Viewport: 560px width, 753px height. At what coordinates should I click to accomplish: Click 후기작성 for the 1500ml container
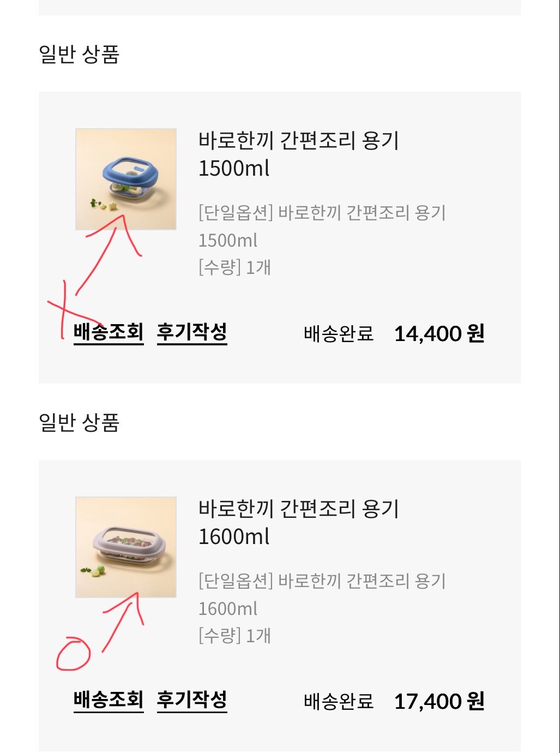pos(192,332)
